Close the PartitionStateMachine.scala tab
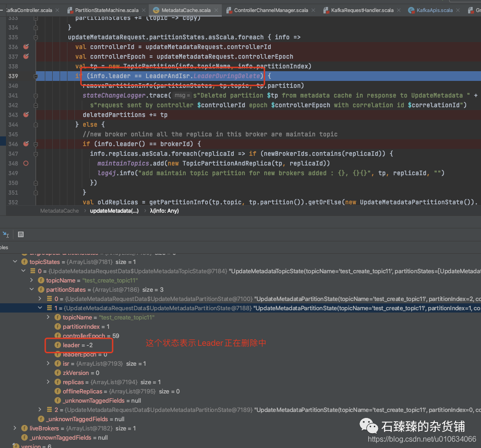The image size is (481, 448). pos(144,10)
